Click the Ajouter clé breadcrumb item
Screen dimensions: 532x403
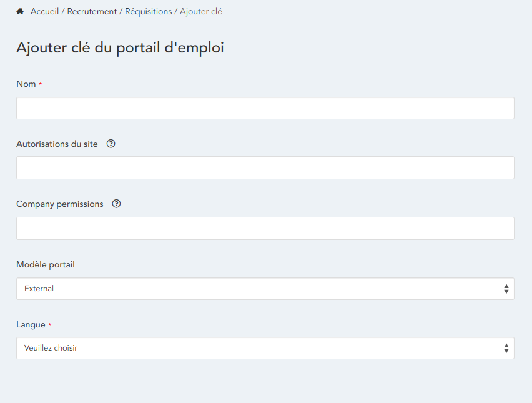(x=201, y=12)
